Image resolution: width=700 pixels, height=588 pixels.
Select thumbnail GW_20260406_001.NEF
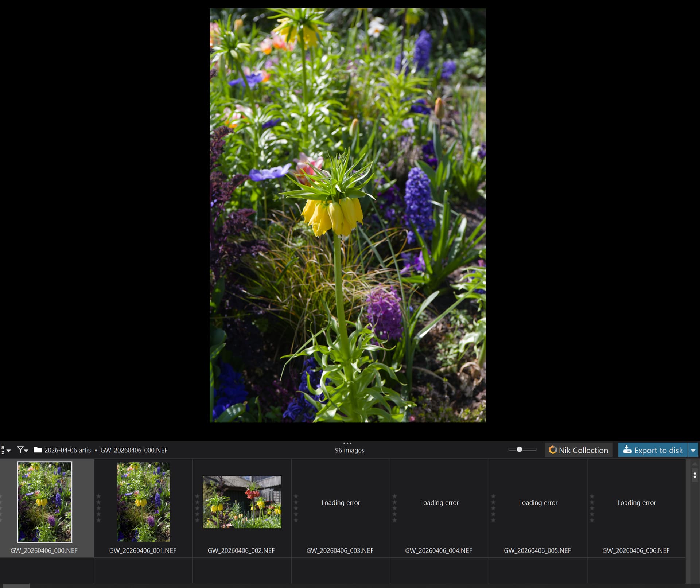click(143, 502)
